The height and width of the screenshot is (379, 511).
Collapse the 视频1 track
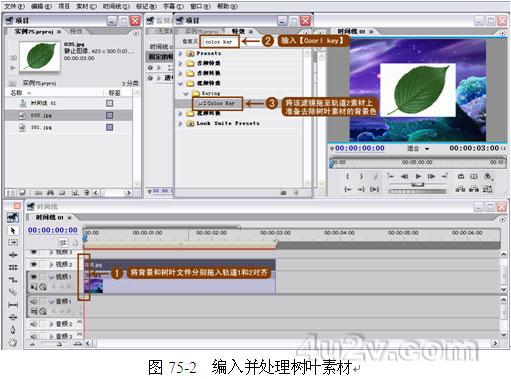(51, 277)
